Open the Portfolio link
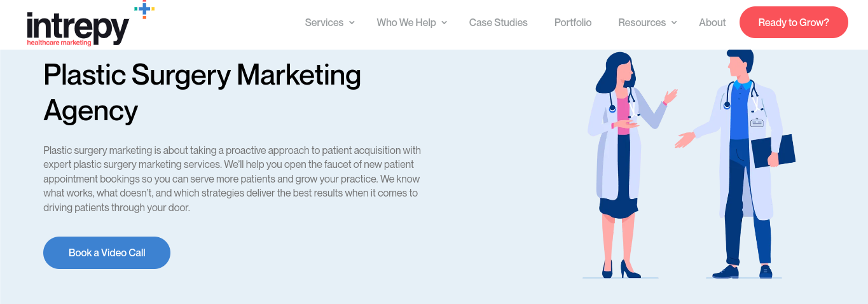868x304 pixels. click(572, 23)
